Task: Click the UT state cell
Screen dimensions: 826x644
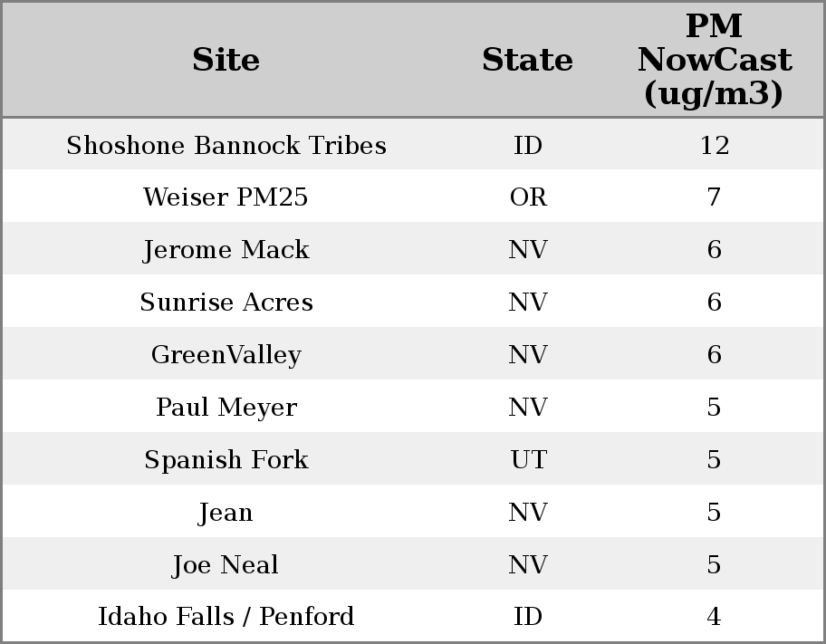Action: (527, 460)
